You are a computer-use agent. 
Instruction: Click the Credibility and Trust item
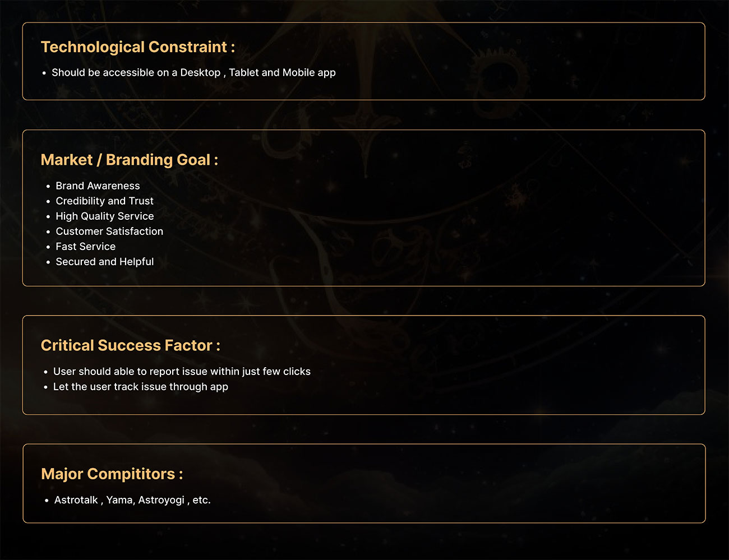[104, 201]
